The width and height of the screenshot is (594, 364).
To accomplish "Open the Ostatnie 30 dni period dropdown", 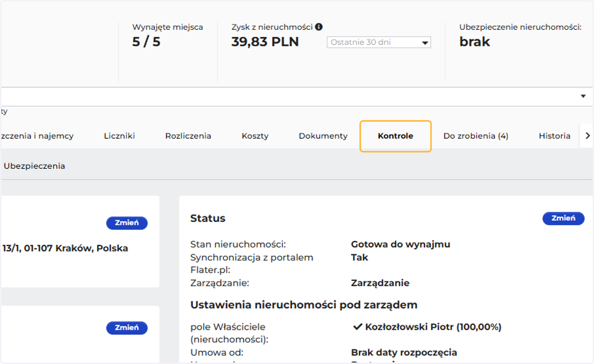I will pos(379,43).
